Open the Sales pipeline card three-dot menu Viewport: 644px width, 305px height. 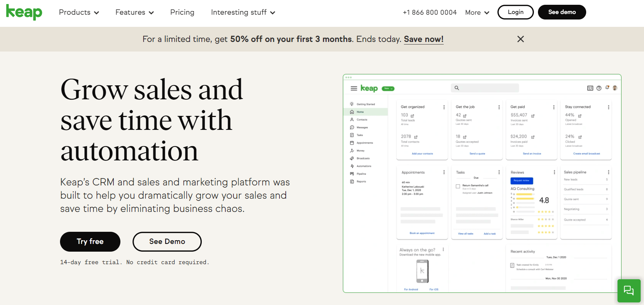pos(608,172)
